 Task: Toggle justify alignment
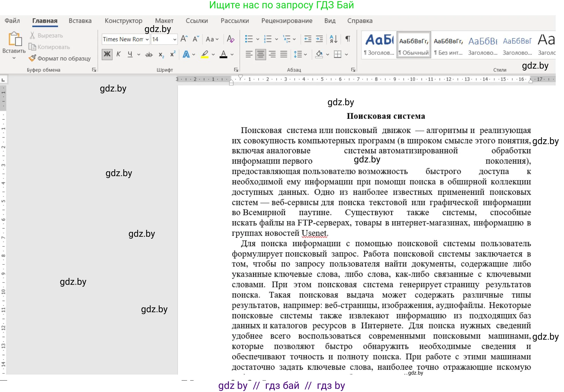[283, 54]
